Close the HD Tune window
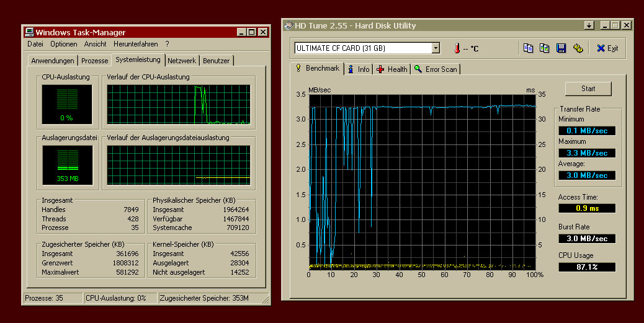Image resolution: width=644 pixels, height=323 pixels. (x=627, y=25)
